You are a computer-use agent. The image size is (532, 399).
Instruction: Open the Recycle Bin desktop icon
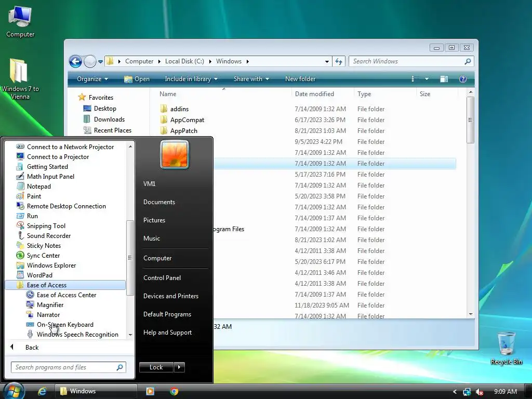click(x=506, y=348)
